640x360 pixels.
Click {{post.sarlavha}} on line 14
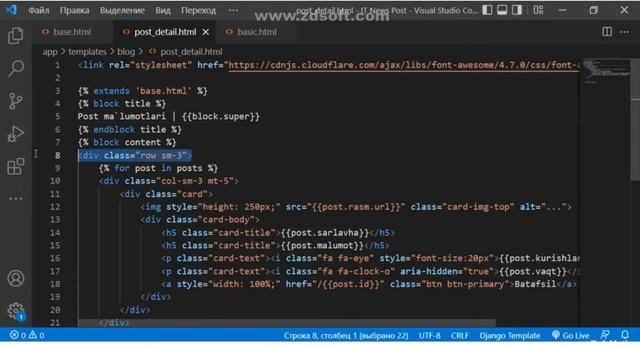tap(325, 233)
